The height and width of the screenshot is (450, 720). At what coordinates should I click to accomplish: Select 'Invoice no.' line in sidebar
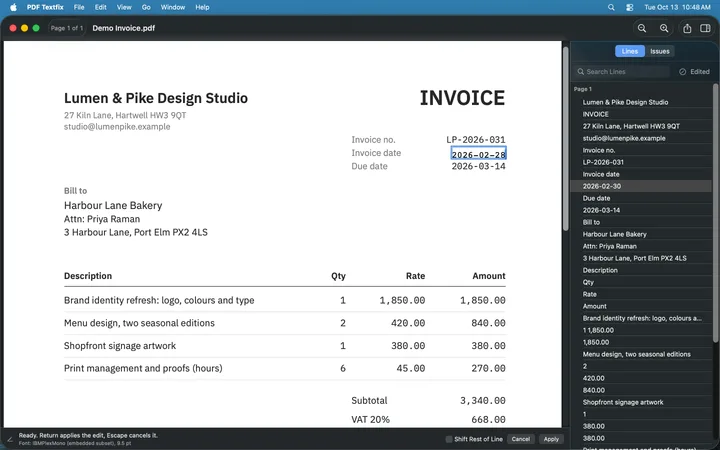coord(641,150)
